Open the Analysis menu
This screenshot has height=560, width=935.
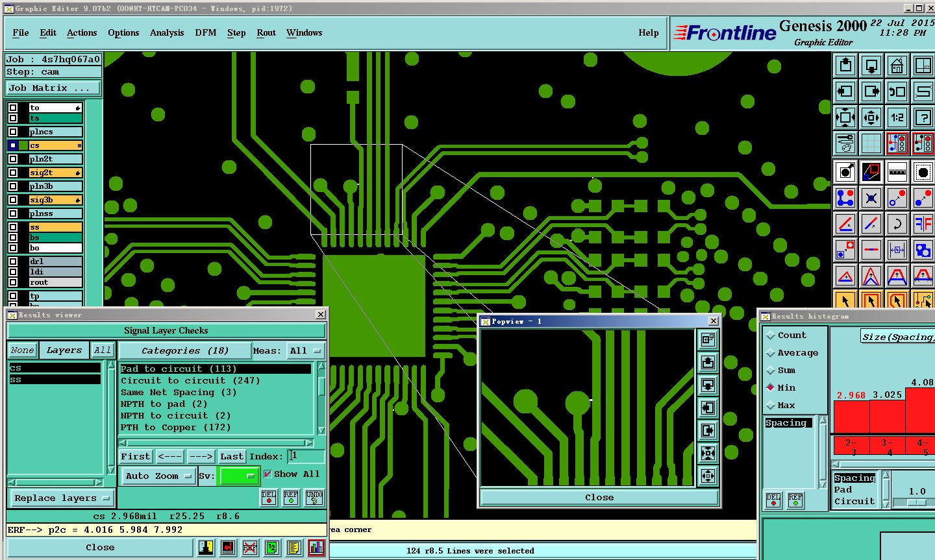[x=167, y=32]
